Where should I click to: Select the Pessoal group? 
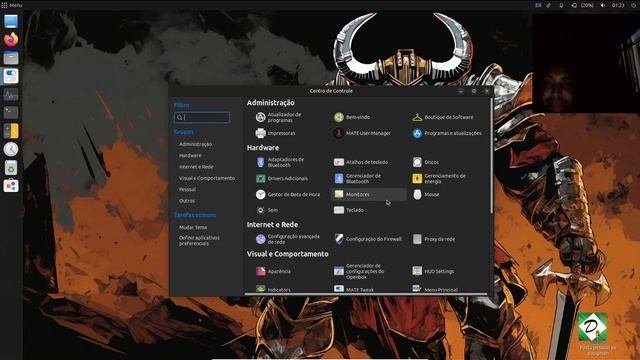click(x=187, y=190)
